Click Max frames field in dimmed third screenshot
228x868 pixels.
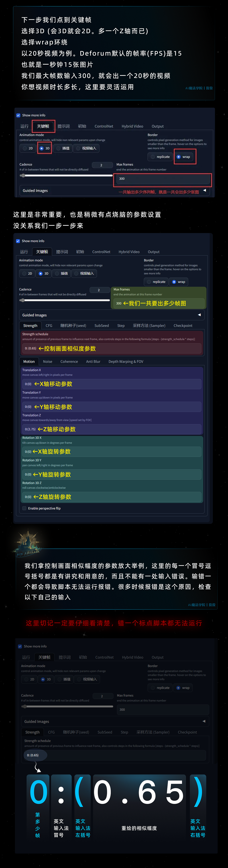163,709
